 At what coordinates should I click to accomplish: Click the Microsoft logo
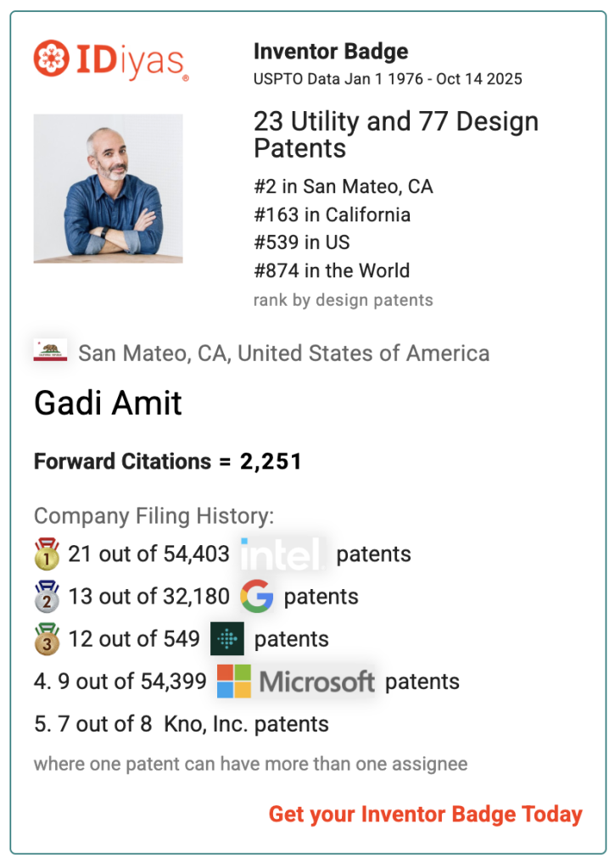tap(296, 682)
